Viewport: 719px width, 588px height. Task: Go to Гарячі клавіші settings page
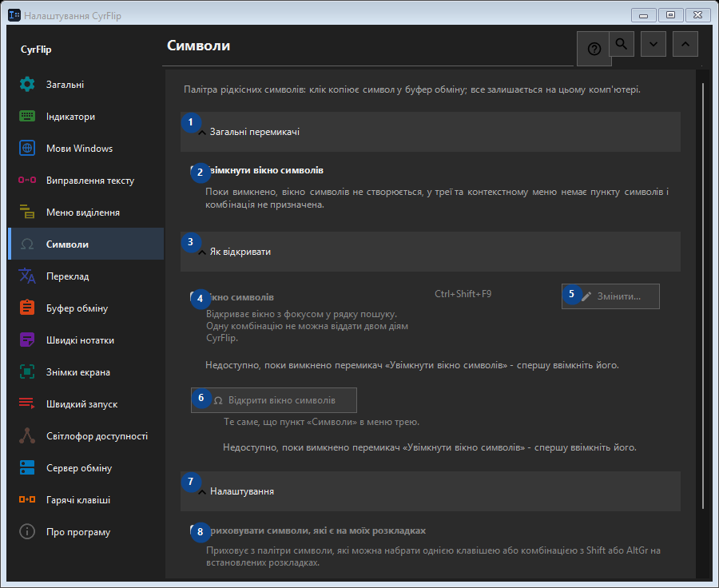pos(85,500)
